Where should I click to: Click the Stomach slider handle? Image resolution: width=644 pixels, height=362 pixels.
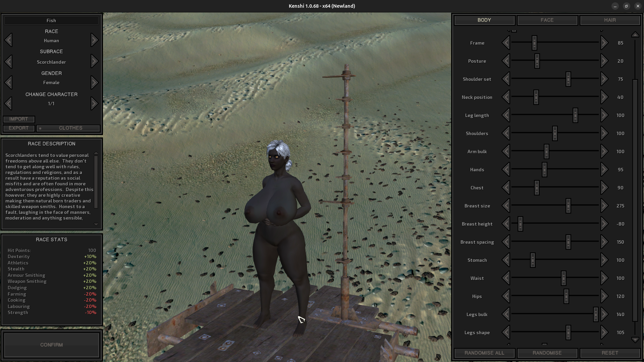pos(533,260)
